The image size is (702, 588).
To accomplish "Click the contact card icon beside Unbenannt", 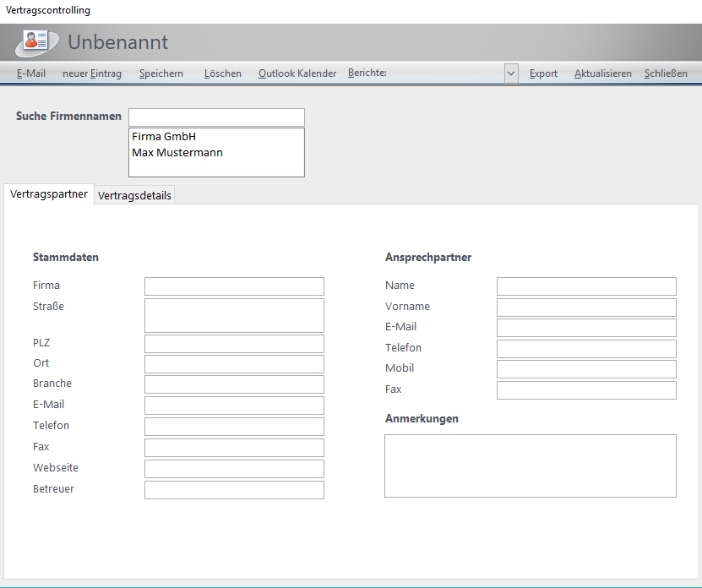I will click(x=36, y=41).
